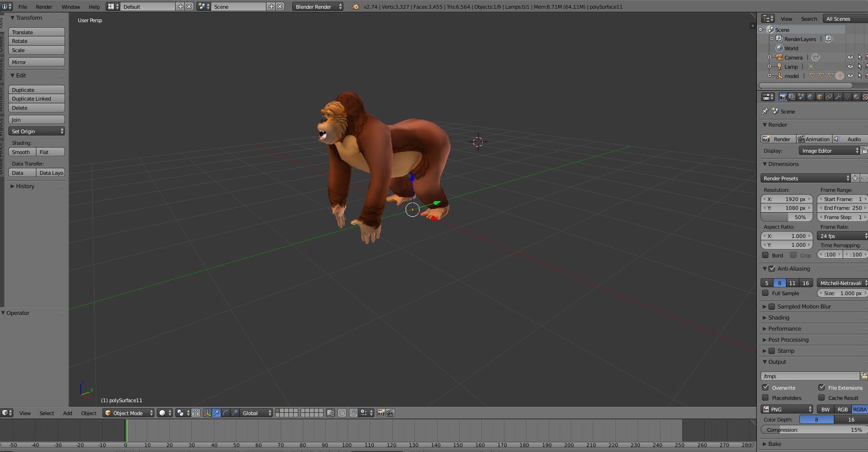Image resolution: width=868 pixels, height=452 pixels.
Task: Enable the Bord border checkbox
Action: click(766, 255)
